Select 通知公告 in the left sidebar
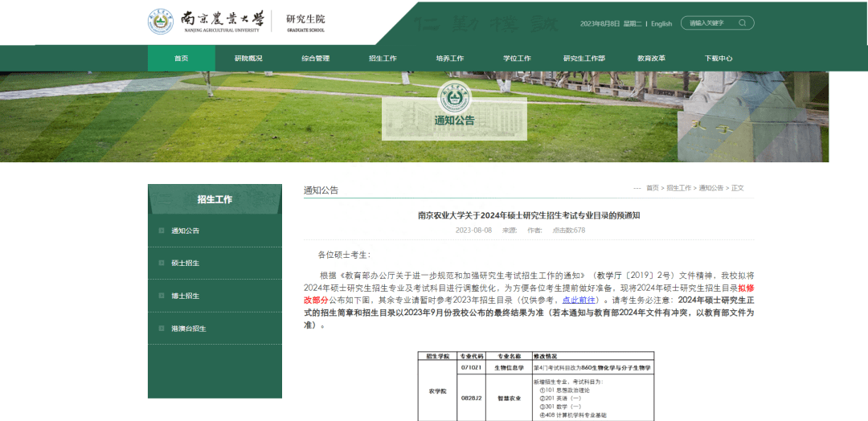 (x=185, y=231)
